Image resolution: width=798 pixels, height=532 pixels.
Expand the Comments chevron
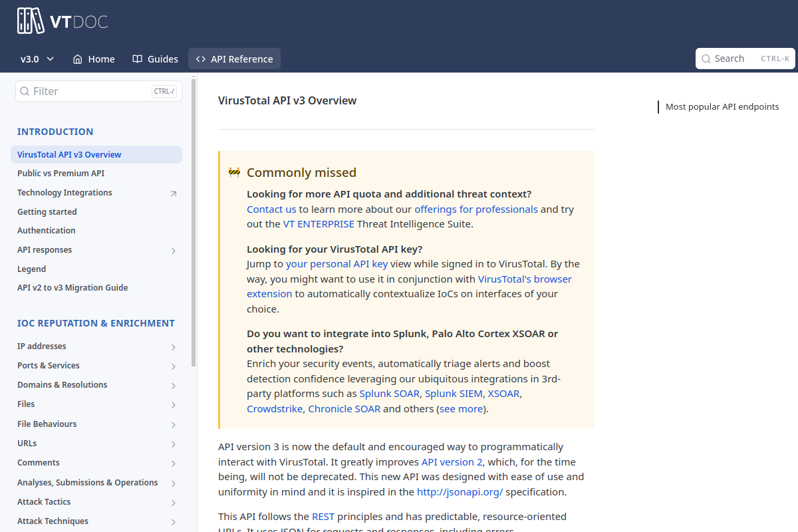(174, 464)
